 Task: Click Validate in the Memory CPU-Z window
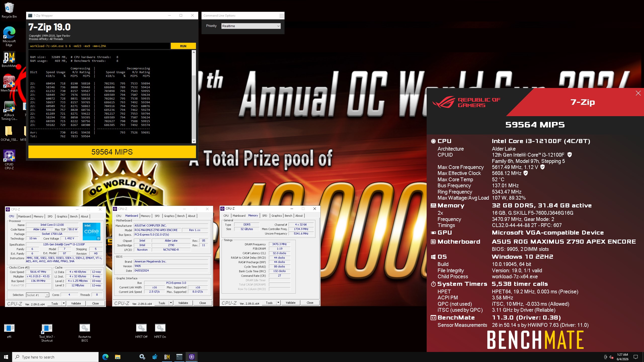[291, 303]
